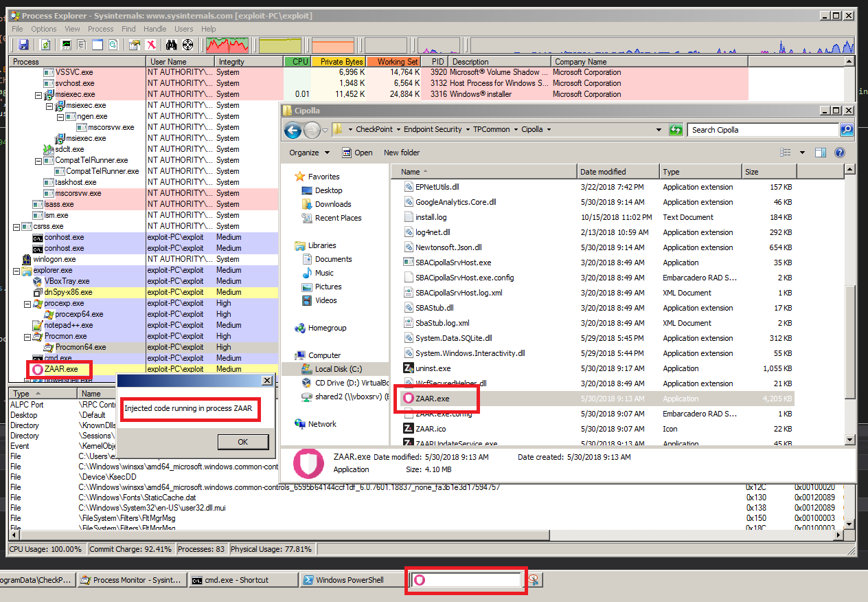Open the File menu in Process Explorer
This screenshot has width=868, height=602.
[x=17, y=29]
